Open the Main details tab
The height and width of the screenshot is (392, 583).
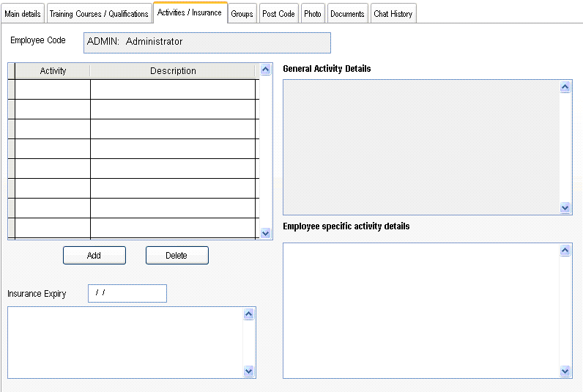tap(23, 14)
